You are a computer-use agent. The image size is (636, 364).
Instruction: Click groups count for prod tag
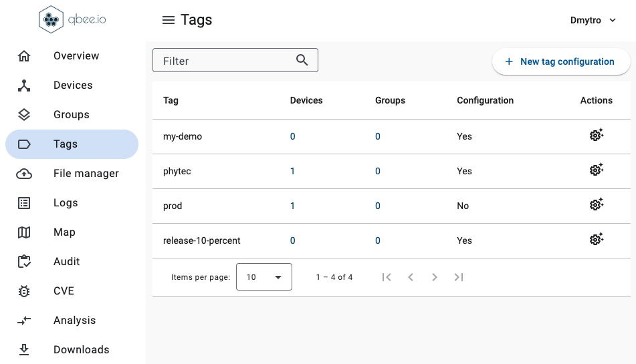point(378,206)
